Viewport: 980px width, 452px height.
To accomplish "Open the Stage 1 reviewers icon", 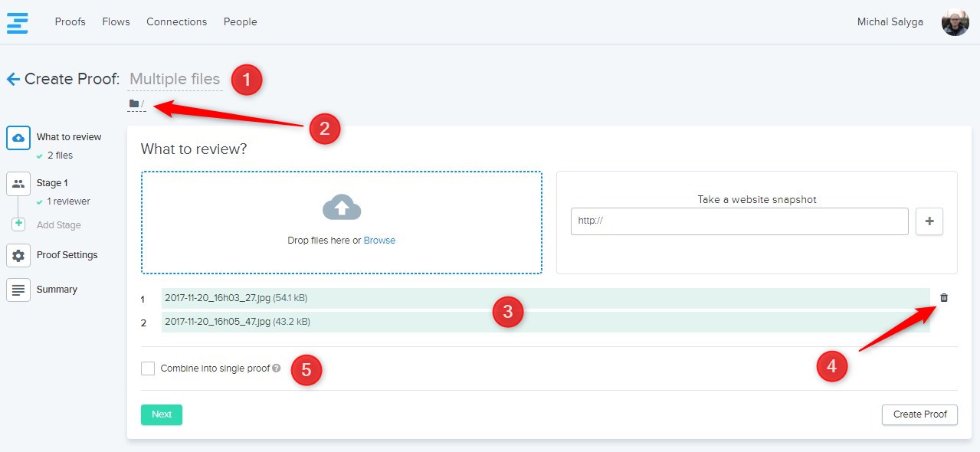I will click(x=18, y=184).
